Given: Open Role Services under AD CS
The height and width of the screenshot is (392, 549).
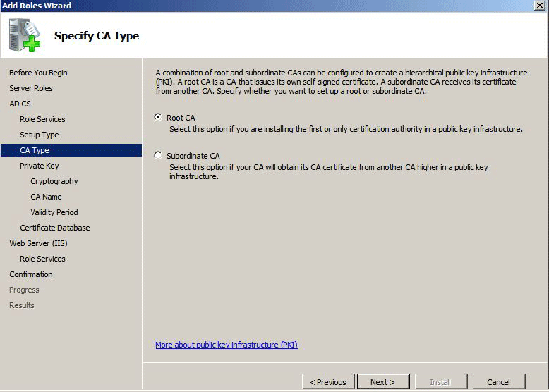Looking at the screenshot, I should coord(42,119).
